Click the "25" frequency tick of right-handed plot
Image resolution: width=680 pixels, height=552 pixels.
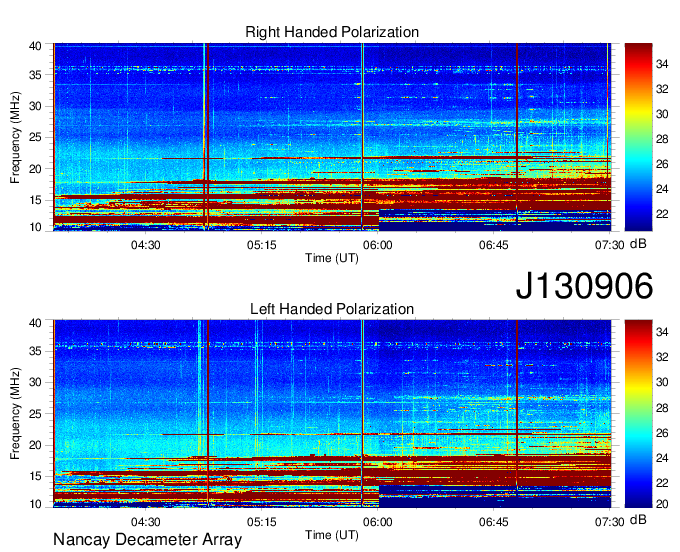35,137
